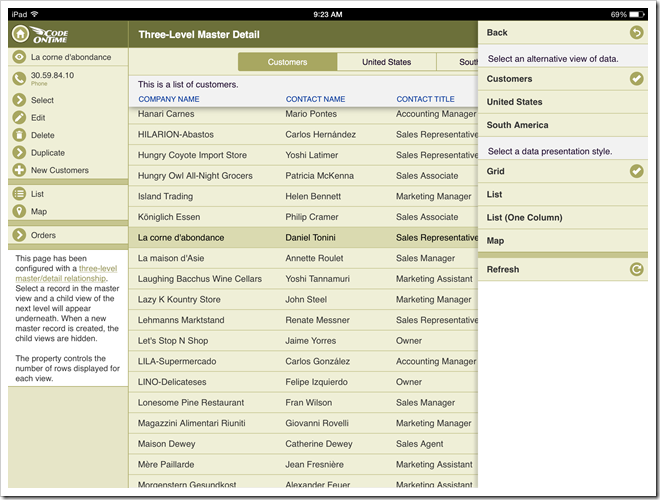Choose South America view in right panel

coord(563,125)
